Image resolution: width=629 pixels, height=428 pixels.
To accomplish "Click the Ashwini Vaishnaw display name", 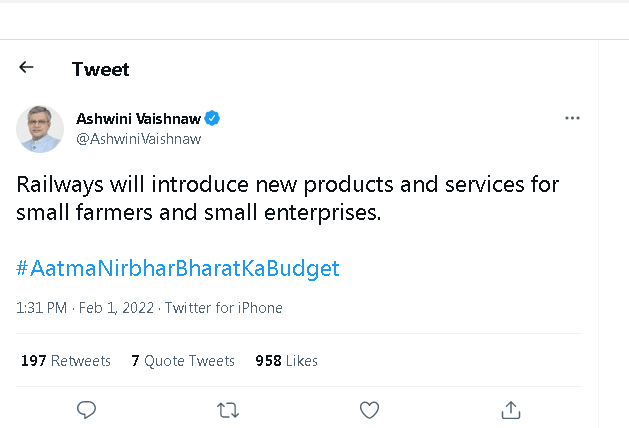I will click(x=139, y=119).
